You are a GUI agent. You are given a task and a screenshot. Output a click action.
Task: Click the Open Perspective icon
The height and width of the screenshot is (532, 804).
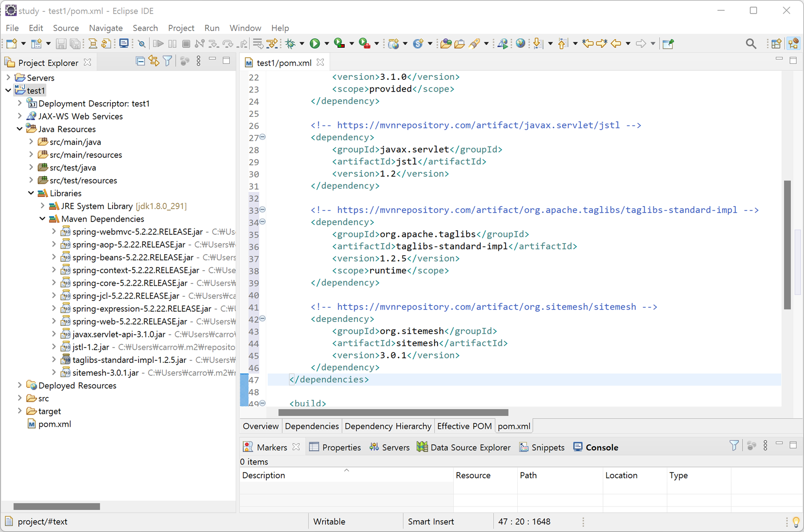776,44
